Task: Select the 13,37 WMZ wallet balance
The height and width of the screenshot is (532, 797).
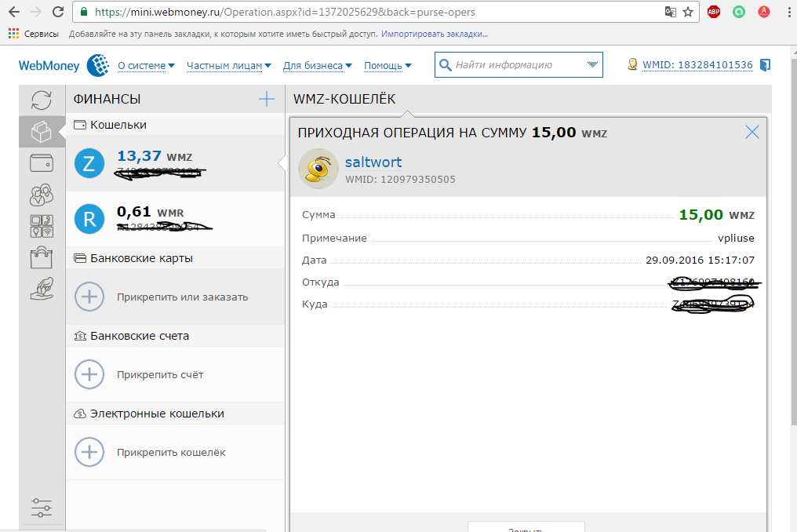Action: pyautogui.click(x=155, y=156)
